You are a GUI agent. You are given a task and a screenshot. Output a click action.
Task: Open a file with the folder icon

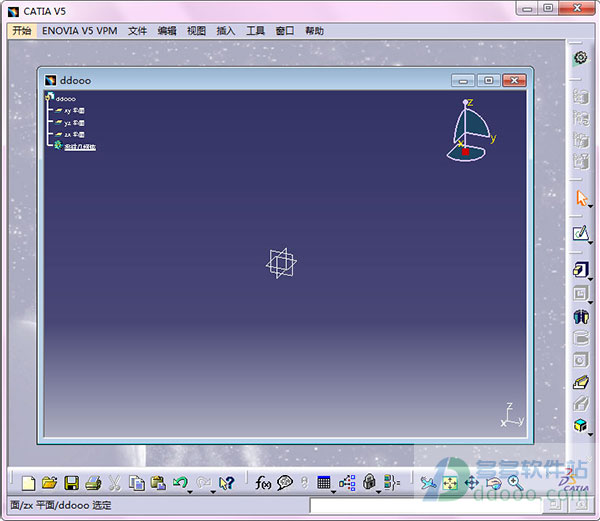pos(49,483)
